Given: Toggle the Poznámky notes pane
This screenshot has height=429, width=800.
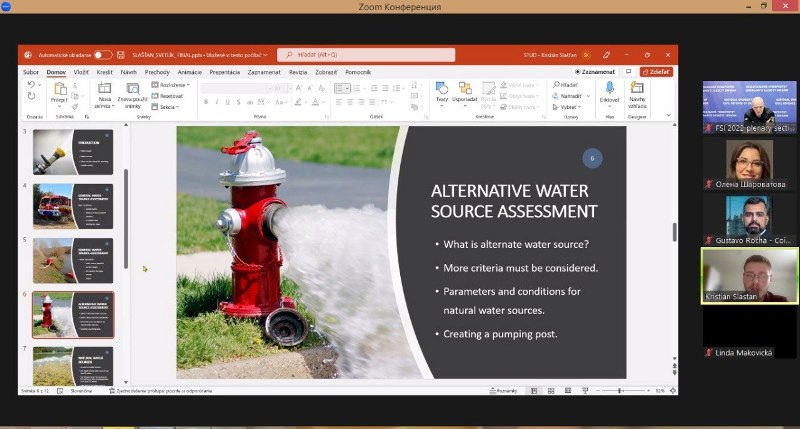Looking at the screenshot, I should [504, 390].
